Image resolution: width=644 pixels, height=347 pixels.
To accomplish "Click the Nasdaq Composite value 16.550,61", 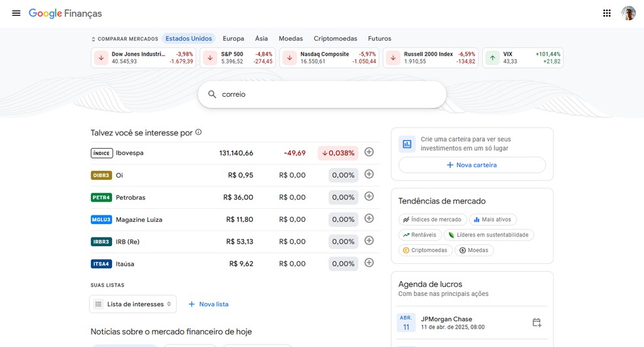I will coord(313,62).
